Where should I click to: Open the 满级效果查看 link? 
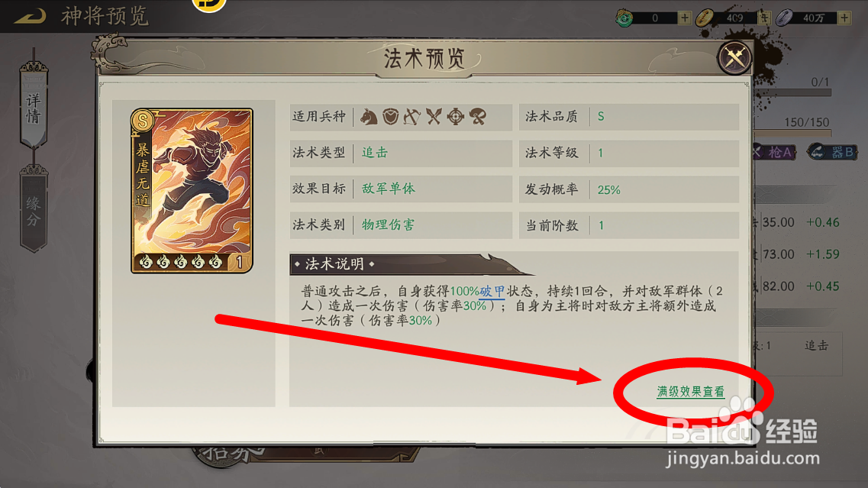pyautogui.click(x=690, y=392)
